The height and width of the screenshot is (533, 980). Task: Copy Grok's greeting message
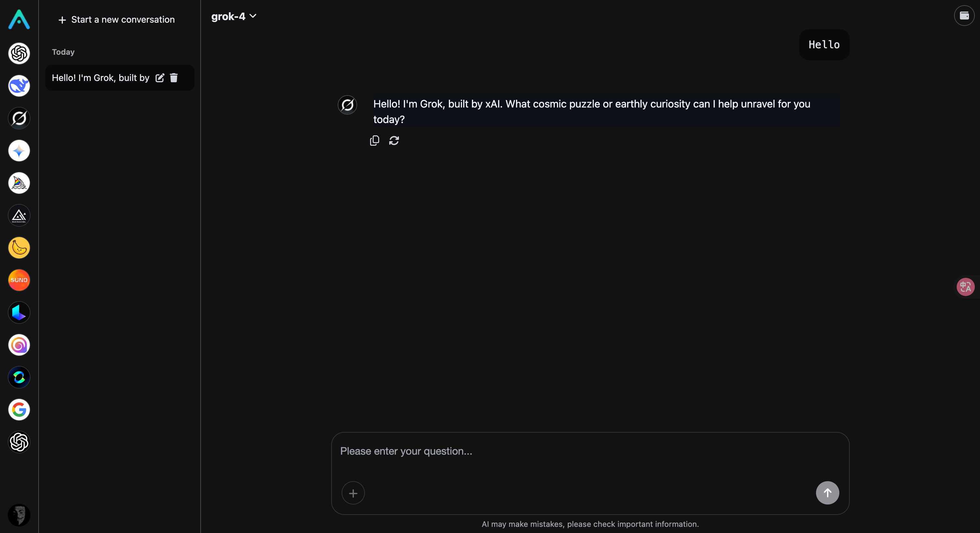click(x=374, y=140)
